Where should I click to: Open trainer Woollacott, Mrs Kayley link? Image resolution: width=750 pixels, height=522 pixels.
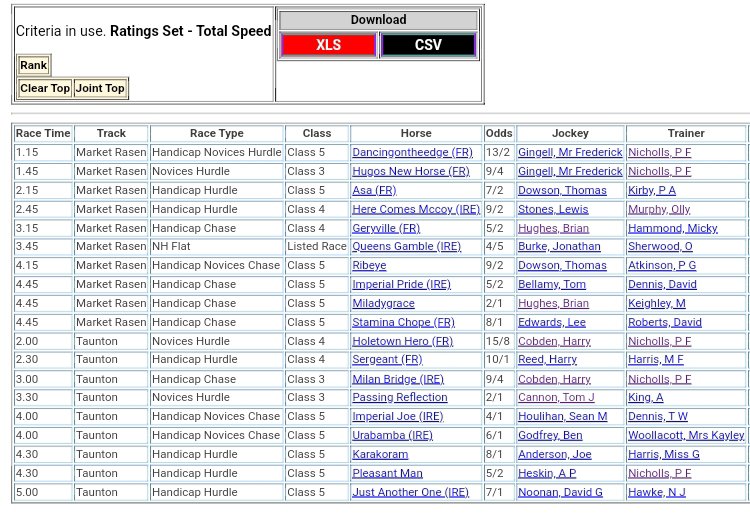[x=686, y=436]
